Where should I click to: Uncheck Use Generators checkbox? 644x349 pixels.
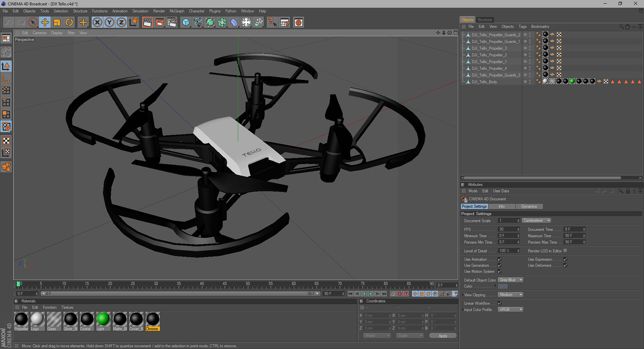tap(500, 265)
